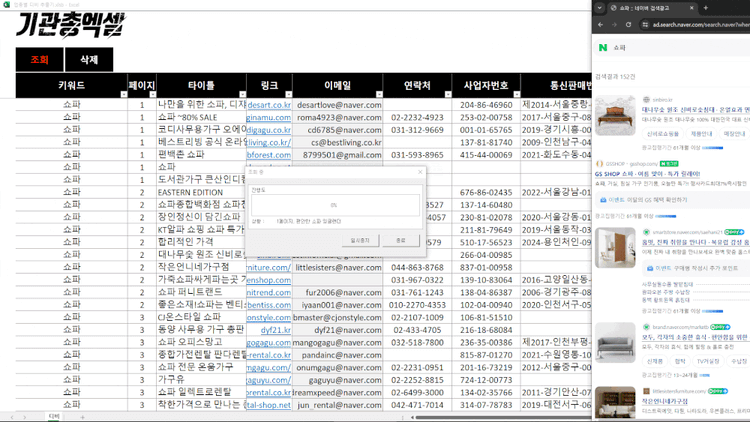Open the bed product thumbnail image

click(x=615, y=115)
